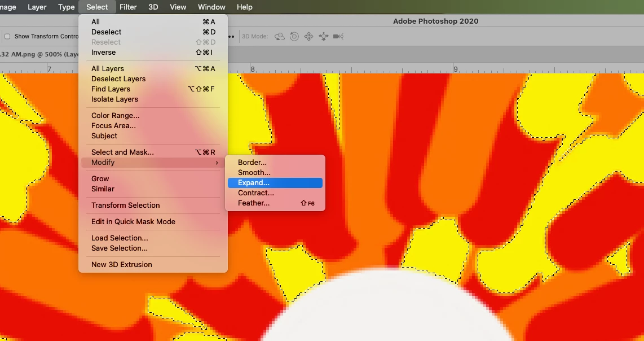Image resolution: width=644 pixels, height=341 pixels.
Task: Choose Expand from Modify submenu
Action: 275,182
